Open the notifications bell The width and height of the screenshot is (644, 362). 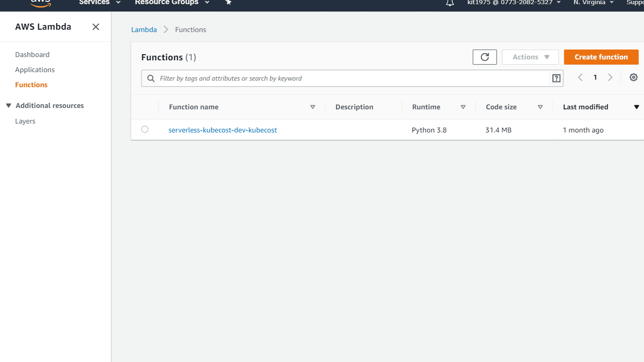click(449, 3)
